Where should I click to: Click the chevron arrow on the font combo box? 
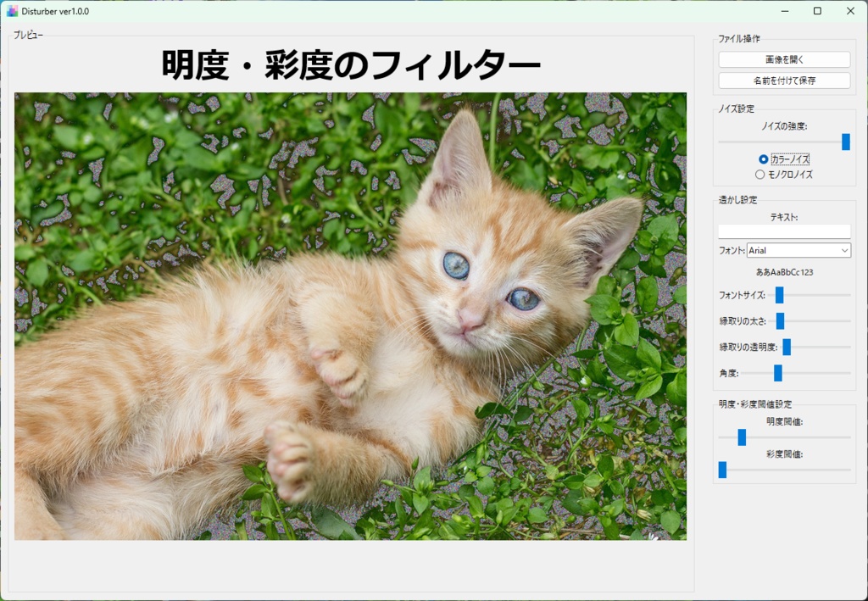click(845, 250)
